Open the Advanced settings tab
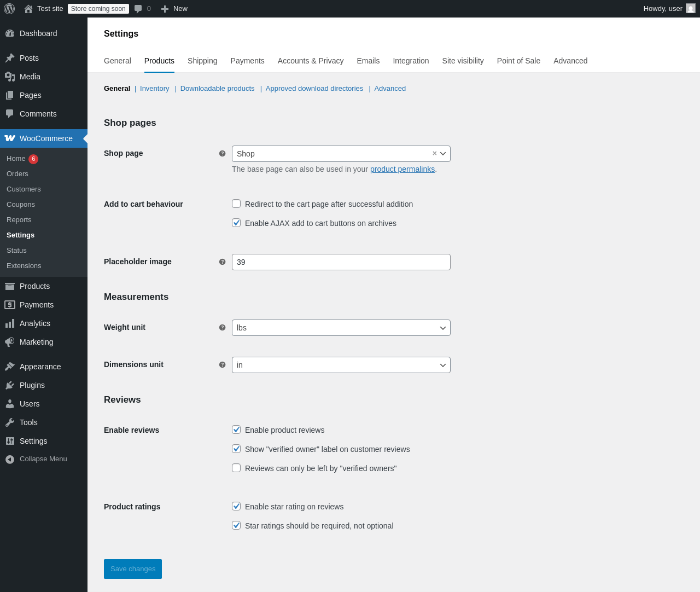The width and height of the screenshot is (700, 592). pyautogui.click(x=570, y=61)
